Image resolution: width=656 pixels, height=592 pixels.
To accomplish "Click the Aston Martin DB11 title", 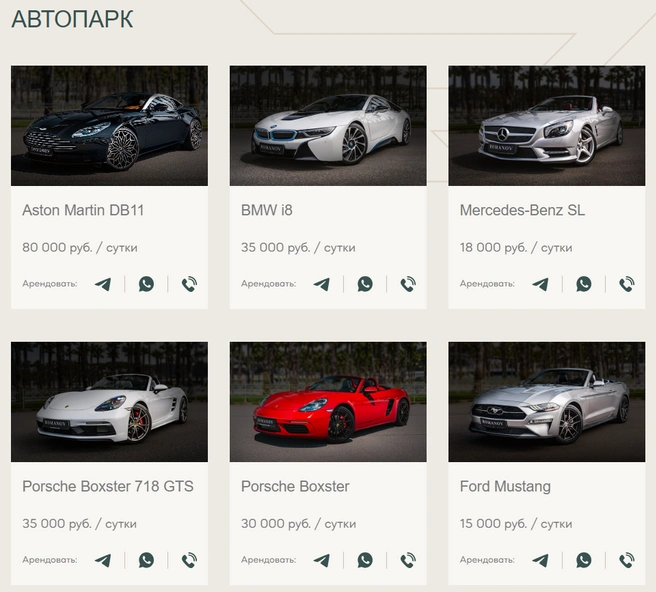I will tap(83, 210).
